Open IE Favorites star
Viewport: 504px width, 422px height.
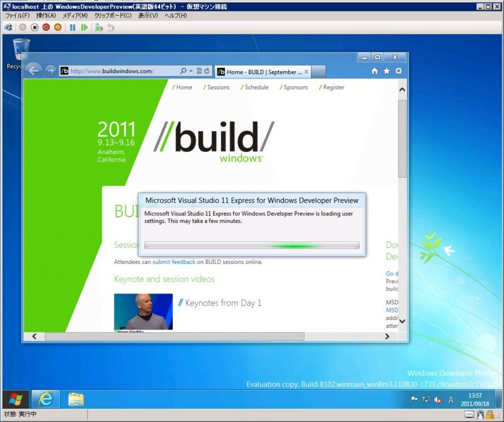pos(386,71)
